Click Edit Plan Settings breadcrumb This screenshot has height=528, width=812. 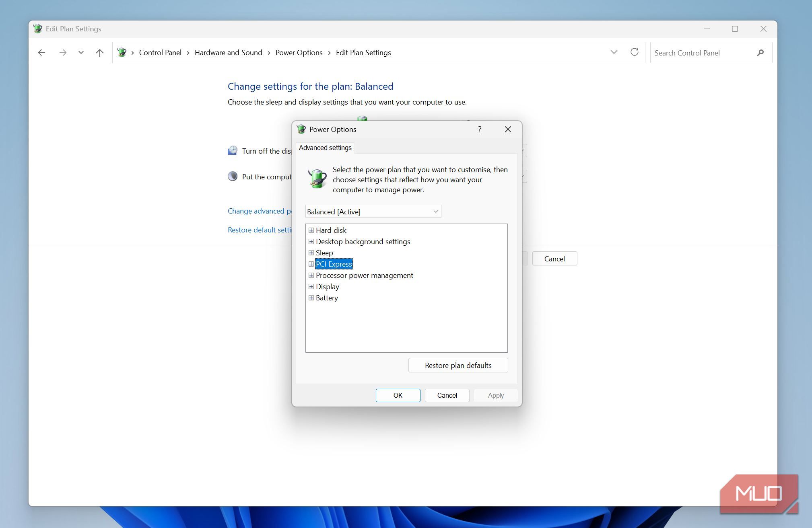click(x=363, y=53)
